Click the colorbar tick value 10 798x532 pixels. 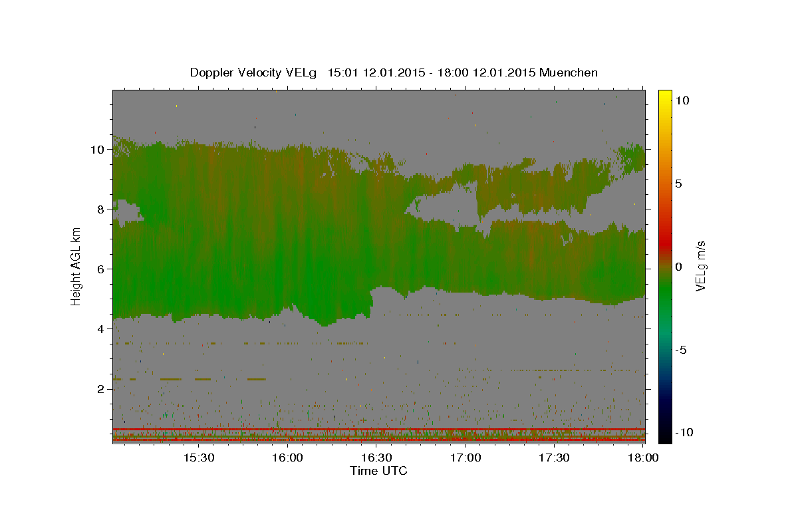point(682,100)
